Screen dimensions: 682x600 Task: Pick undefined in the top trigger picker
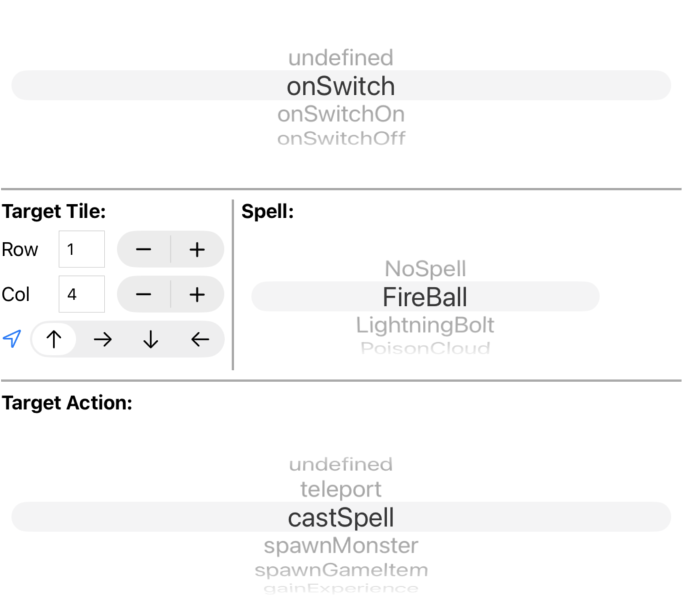click(x=341, y=58)
